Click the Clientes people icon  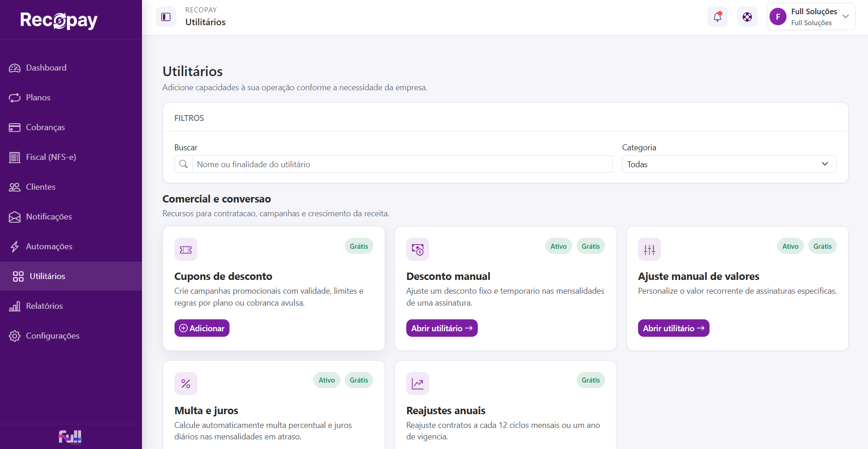pyautogui.click(x=15, y=187)
